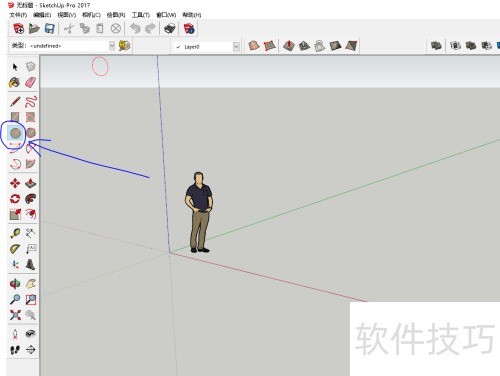Click the Zoom Extents tool
The width and height of the screenshot is (500, 376).
[x=15, y=315]
